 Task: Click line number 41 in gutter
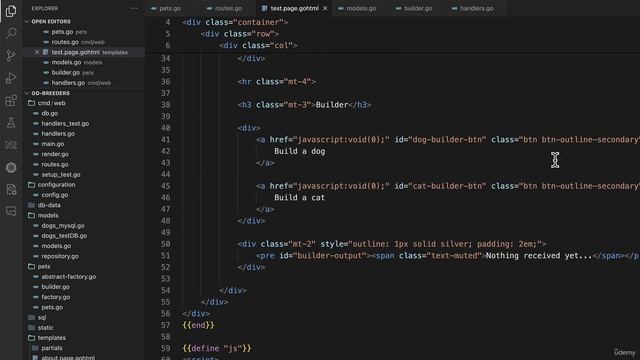pyautogui.click(x=166, y=140)
